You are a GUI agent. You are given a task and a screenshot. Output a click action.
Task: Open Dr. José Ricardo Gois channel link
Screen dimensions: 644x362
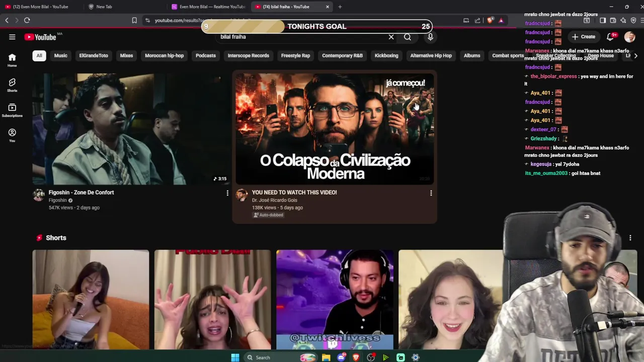click(x=274, y=200)
